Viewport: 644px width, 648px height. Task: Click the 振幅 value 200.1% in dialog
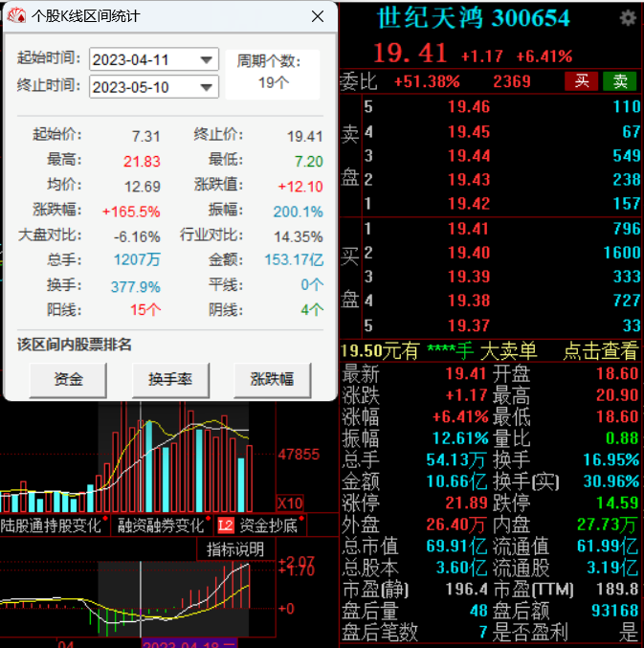tap(299, 212)
